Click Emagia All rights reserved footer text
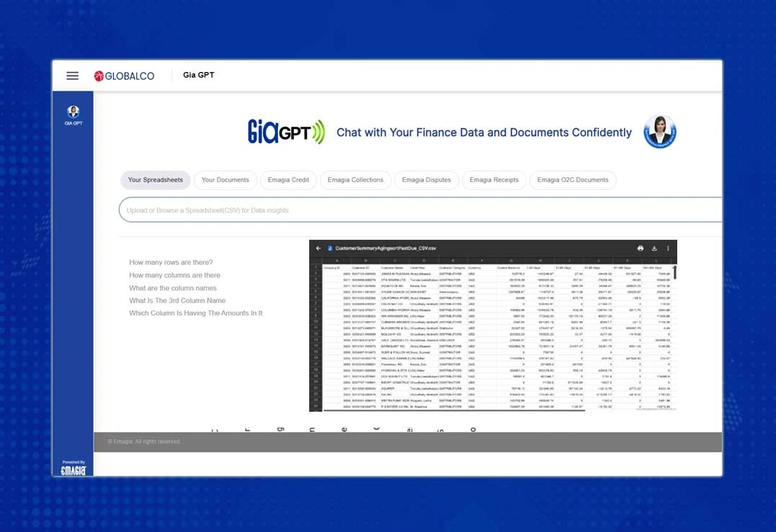The width and height of the screenshot is (776, 532). [144, 441]
